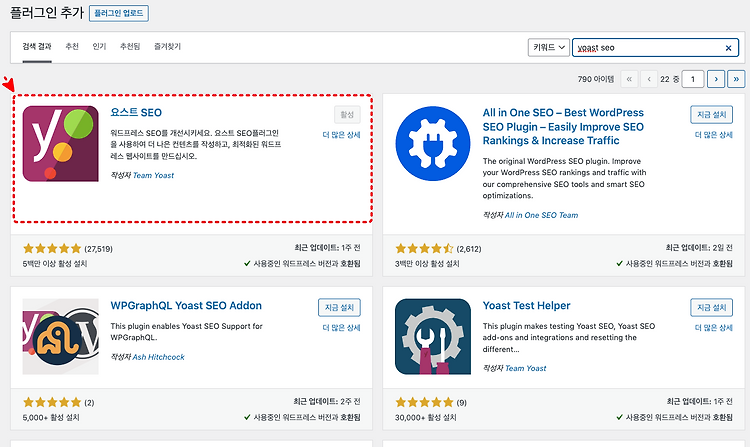
Task: Click Team Yoast author under Yoast Test Helper
Action: 526,368
